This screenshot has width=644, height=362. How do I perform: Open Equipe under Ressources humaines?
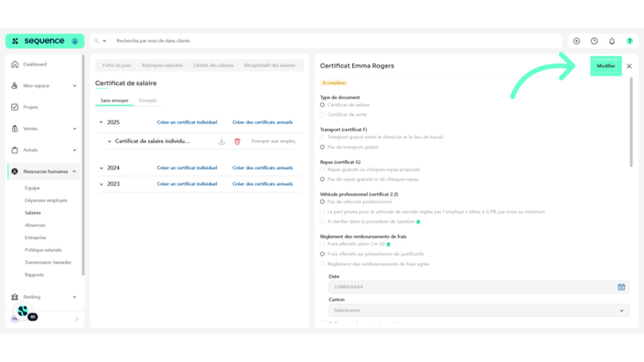coord(32,188)
